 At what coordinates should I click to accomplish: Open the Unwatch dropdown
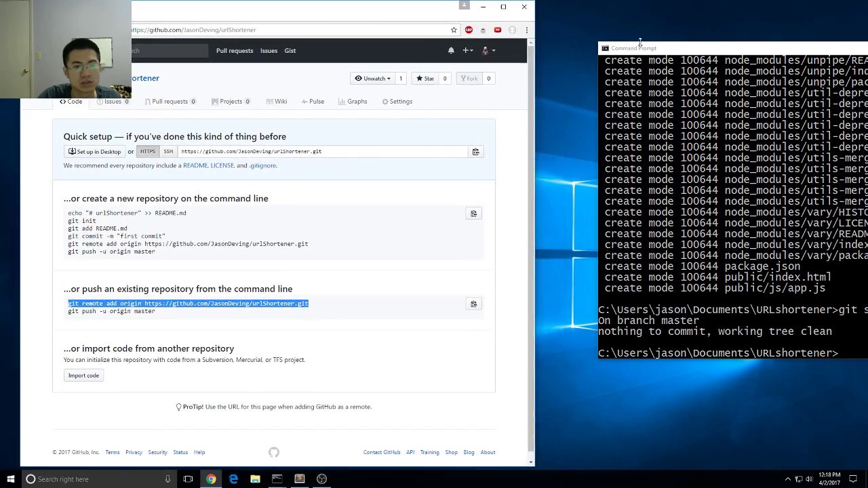[374, 79]
